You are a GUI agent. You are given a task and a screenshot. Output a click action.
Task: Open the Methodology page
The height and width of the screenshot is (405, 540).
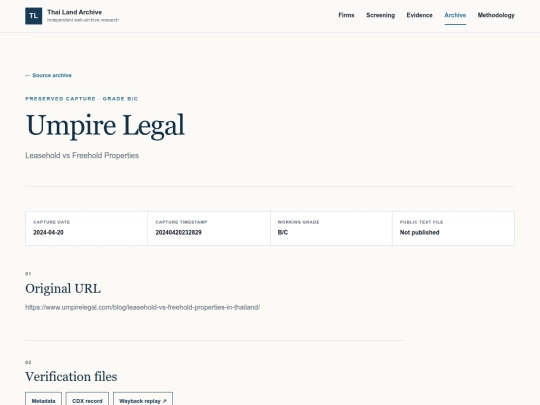click(x=496, y=15)
